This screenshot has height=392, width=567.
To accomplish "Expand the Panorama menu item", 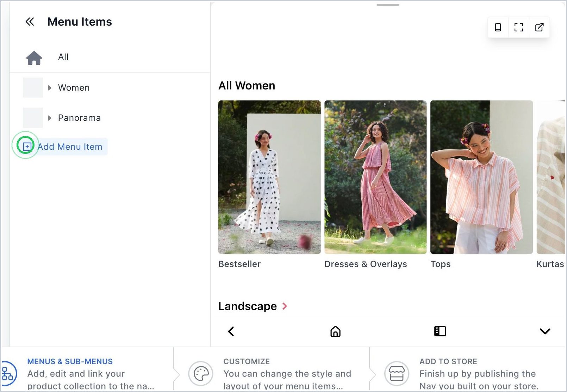I will [x=50, y=118].
